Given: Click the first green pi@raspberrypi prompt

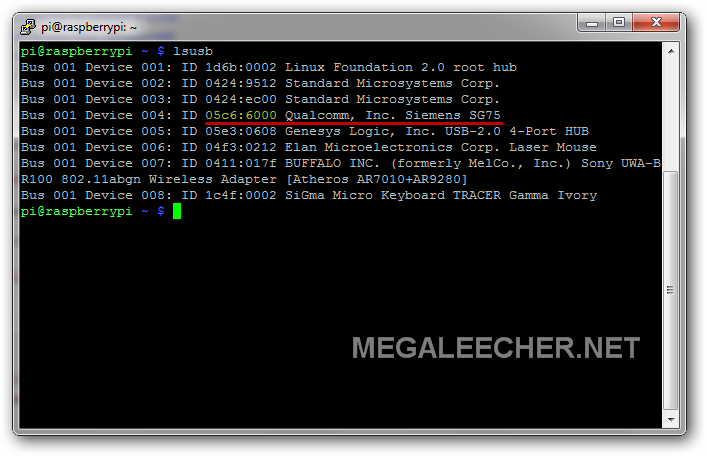Looking at the screenshot, I should pos(77,52).
